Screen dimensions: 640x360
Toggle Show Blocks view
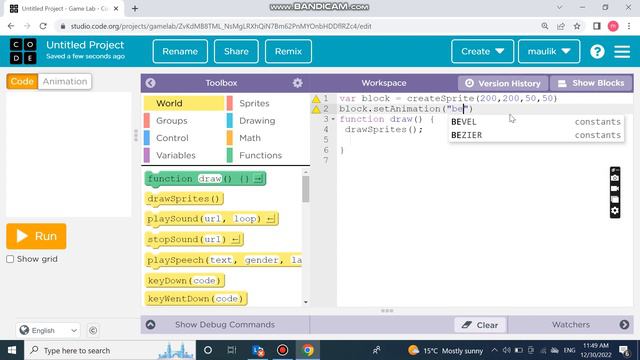pyautogui.click(x=591, y=83)
